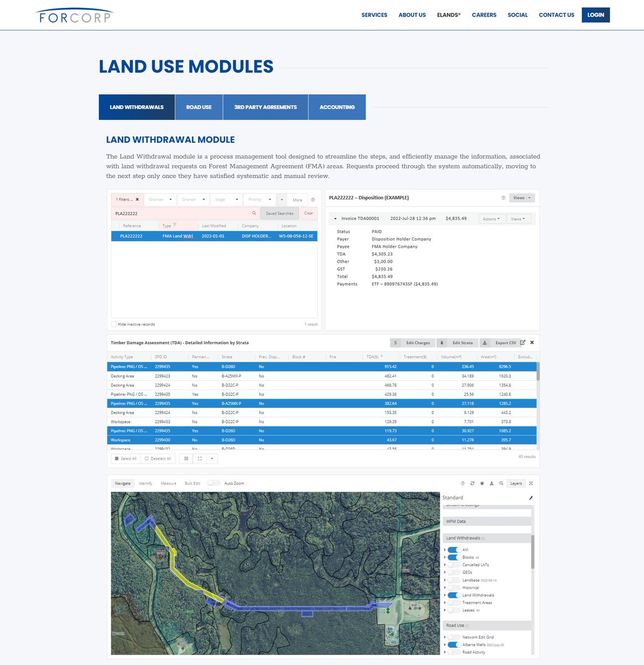Select the Identify map tool
644x665 pixels.
146,483
